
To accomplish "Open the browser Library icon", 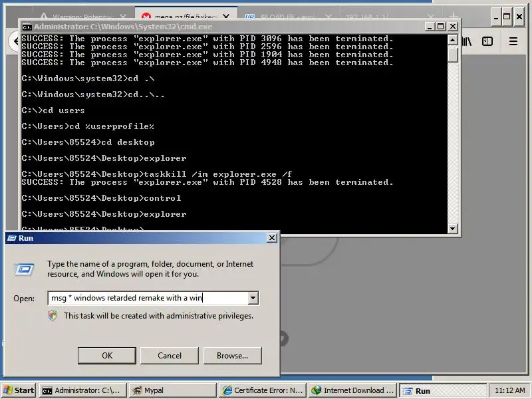I will tap(467, 41).
